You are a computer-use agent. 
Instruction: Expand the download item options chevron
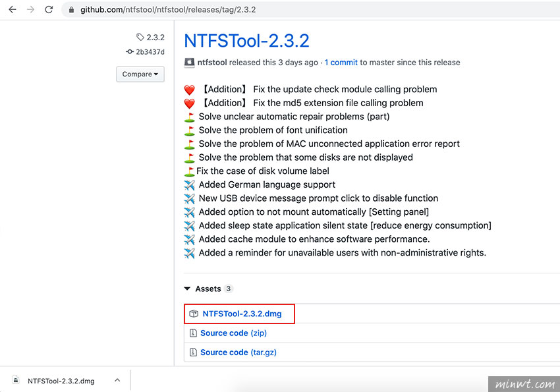117,380
